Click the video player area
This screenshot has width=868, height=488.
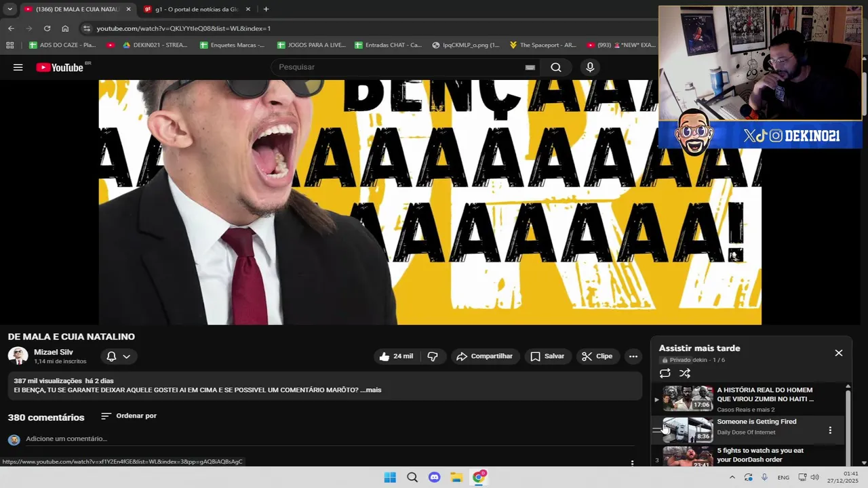click(430, 202)
